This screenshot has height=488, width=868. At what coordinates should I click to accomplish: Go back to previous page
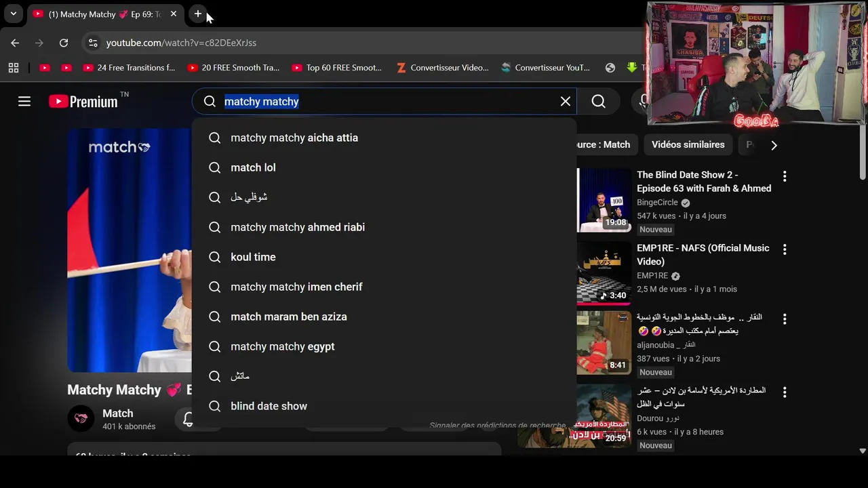tap(15, 43)
